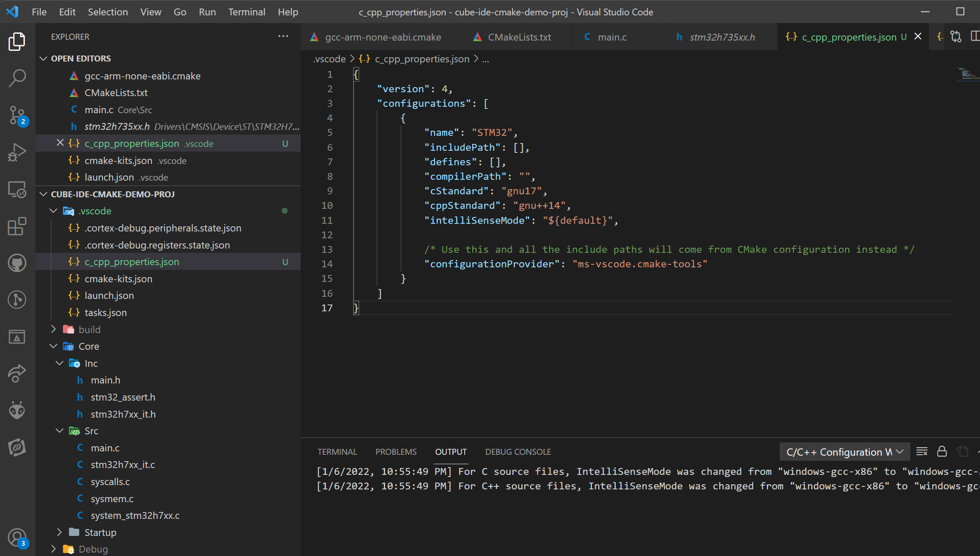This screenshot has width=980, height=556.
Task: Select the OUTPUT tab in panel
Action: pyautogui.click(x=451, y=452)
